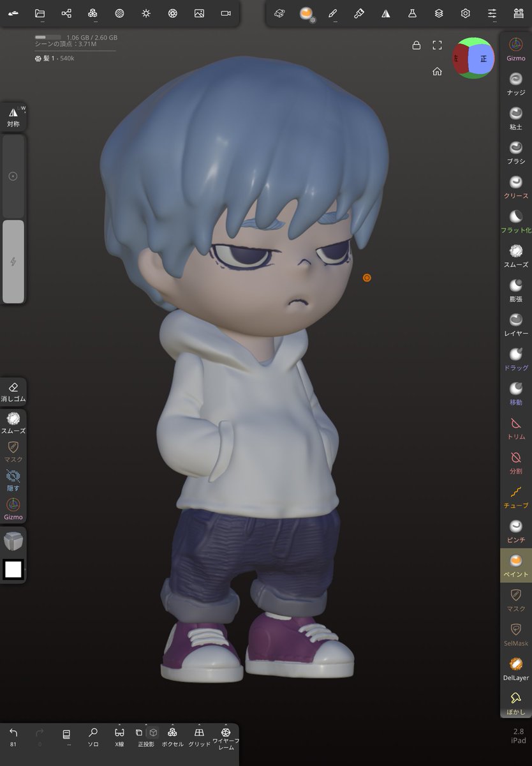Open the Scene hierarchy menu
The height and width of the screenshot is (766, 532).
pos(66,13)
